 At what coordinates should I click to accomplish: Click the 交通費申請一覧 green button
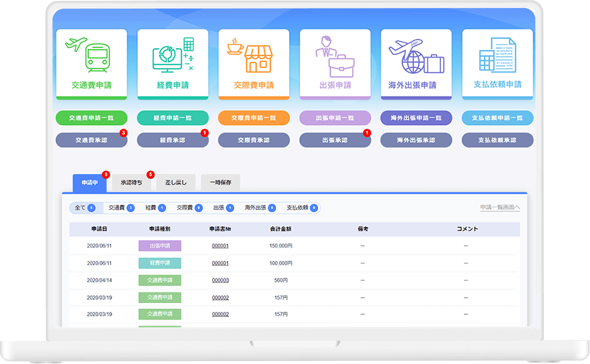coord(91,118)
